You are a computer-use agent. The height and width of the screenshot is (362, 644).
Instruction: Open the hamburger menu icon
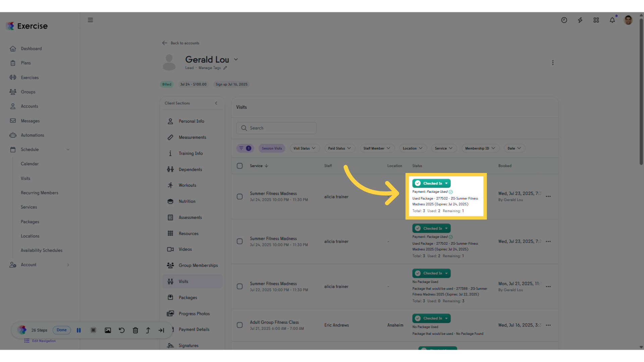[x=90, y=20]
